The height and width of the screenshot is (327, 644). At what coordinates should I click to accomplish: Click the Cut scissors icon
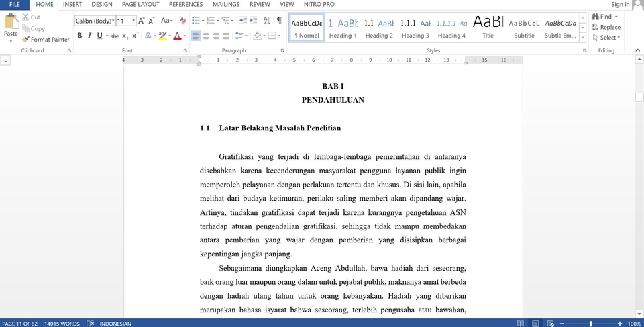click(x=25, y=17)
